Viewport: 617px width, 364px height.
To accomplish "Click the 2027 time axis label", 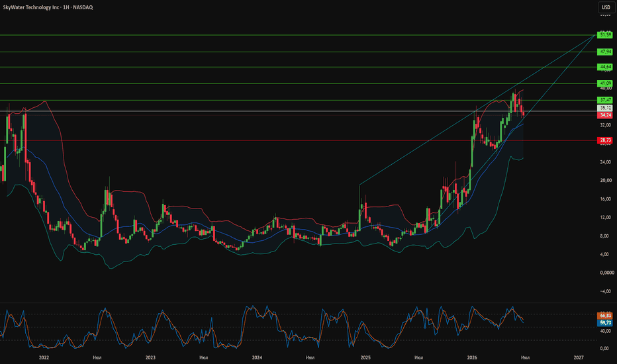I will tap(579, 357).
